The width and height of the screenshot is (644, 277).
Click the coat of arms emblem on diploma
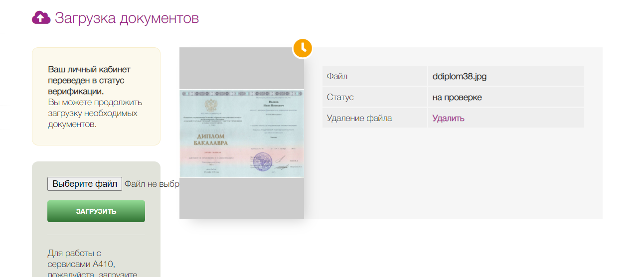(x=207, y=105)
